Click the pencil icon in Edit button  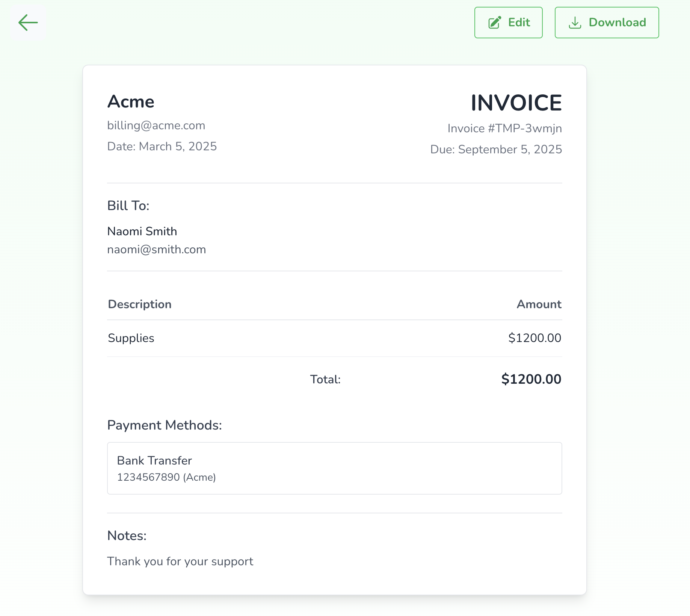494,23
